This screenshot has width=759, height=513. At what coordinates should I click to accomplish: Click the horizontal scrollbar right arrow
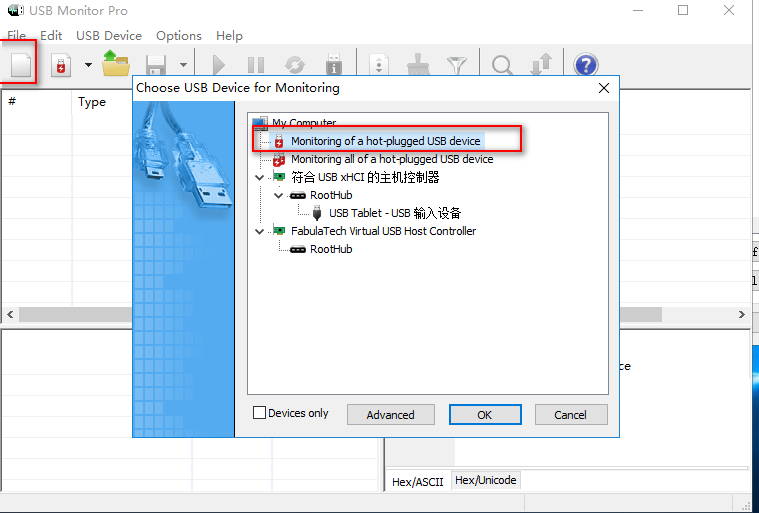point(742,315)
